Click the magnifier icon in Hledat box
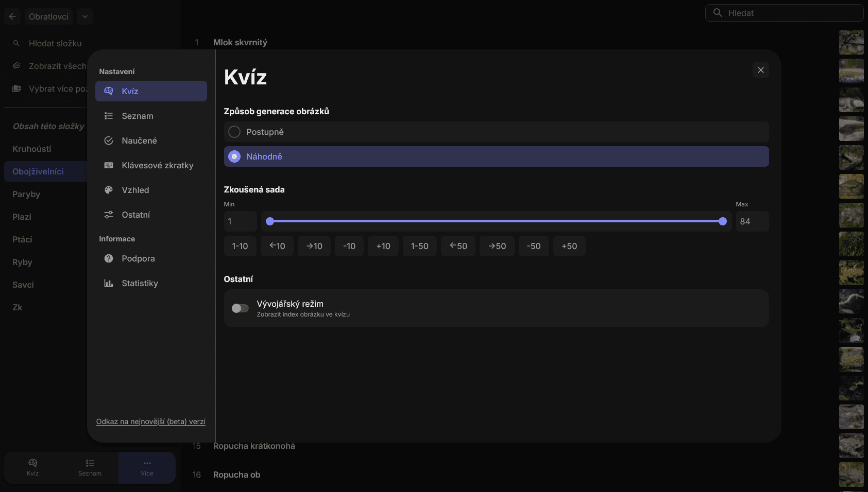This screenshot has width=868, height=492. (x=718, y=13)
